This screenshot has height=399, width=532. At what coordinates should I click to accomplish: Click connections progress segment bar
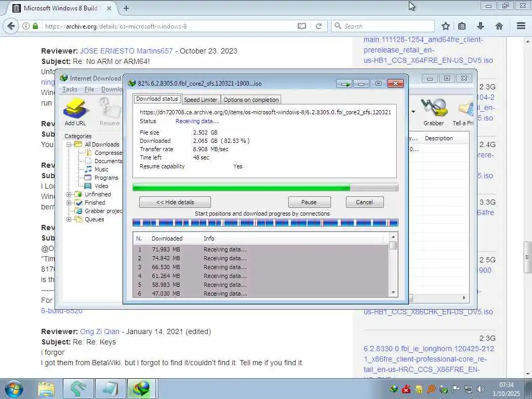tap(265, 223)
